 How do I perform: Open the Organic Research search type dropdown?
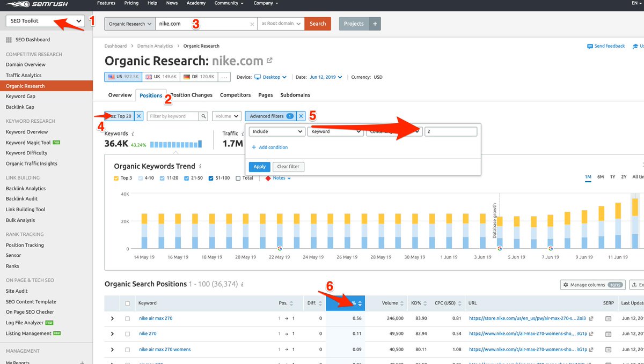129,24
